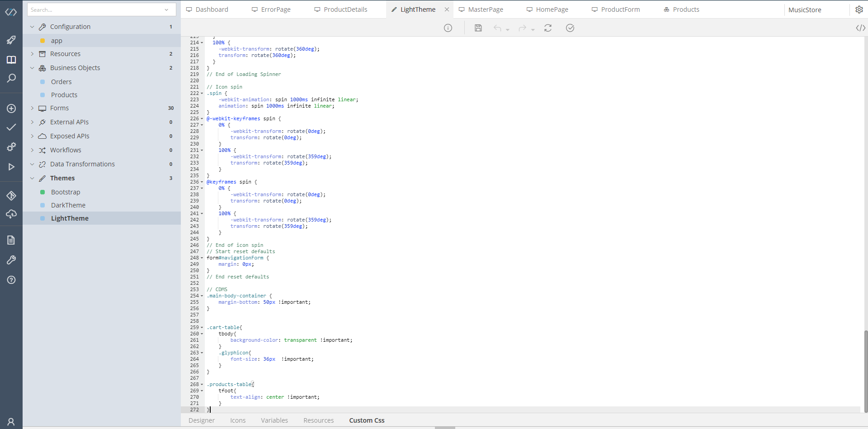Expand the Forms section

tap(32, 108)
